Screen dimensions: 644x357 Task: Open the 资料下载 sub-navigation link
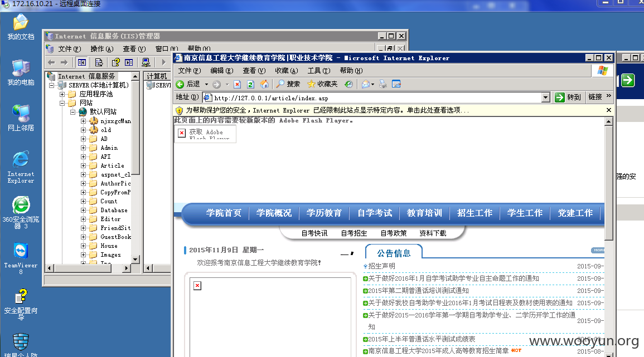pyautogui.click(x=433, y=233)
